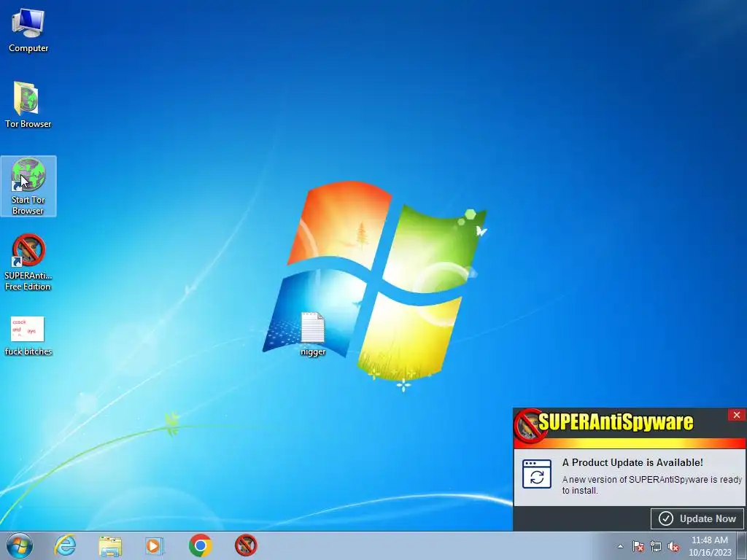Click the Update Now button
The height and width of the screenshot is (560, 747).
tap(697, 518)
